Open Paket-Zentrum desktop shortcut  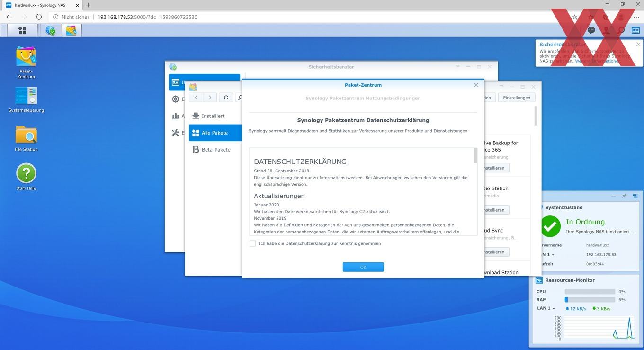(26, 63)
